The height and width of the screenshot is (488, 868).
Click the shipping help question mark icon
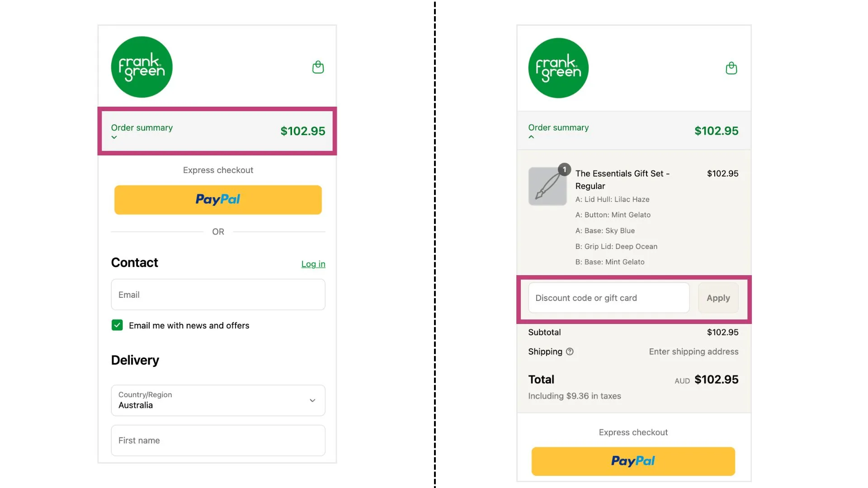(x=570, y=352)
